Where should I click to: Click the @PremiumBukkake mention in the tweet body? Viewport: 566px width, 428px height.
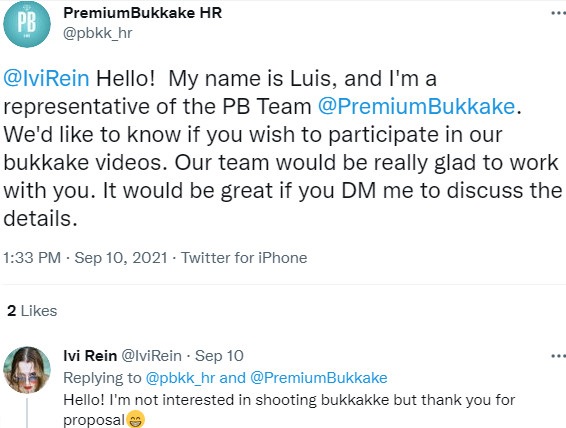click(416, 106)
